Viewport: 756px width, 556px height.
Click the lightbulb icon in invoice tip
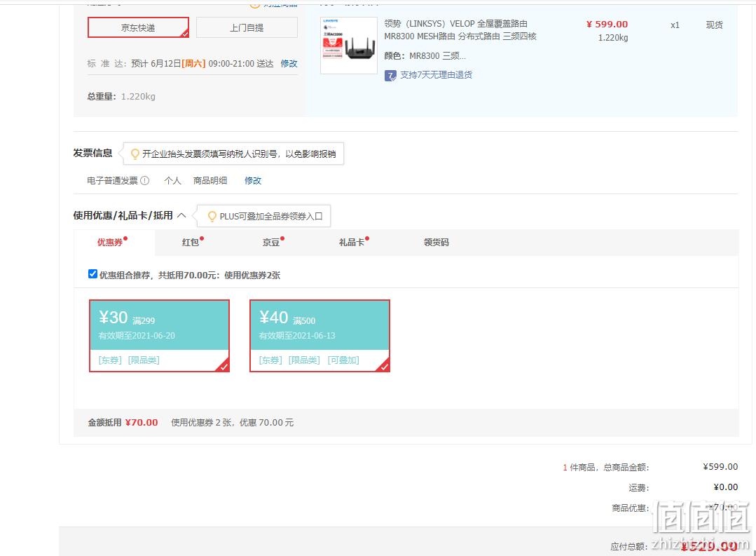click(135, 154)
